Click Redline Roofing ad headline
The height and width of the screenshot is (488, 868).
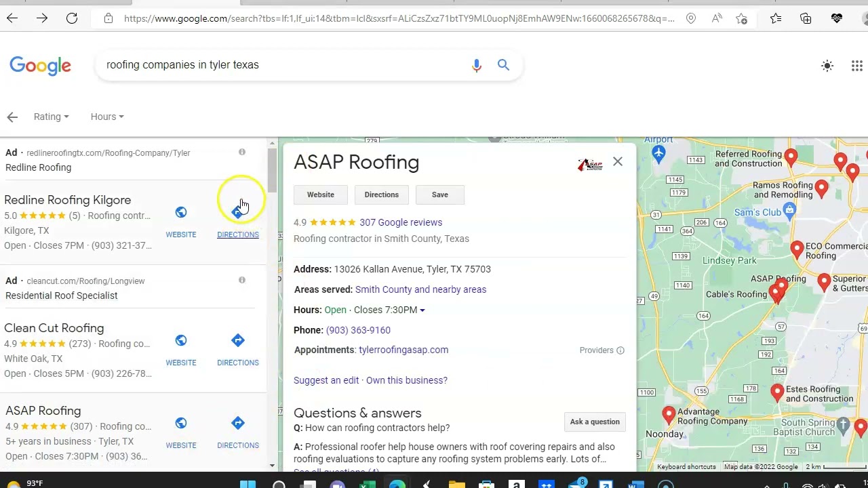[x=38, y=167]
